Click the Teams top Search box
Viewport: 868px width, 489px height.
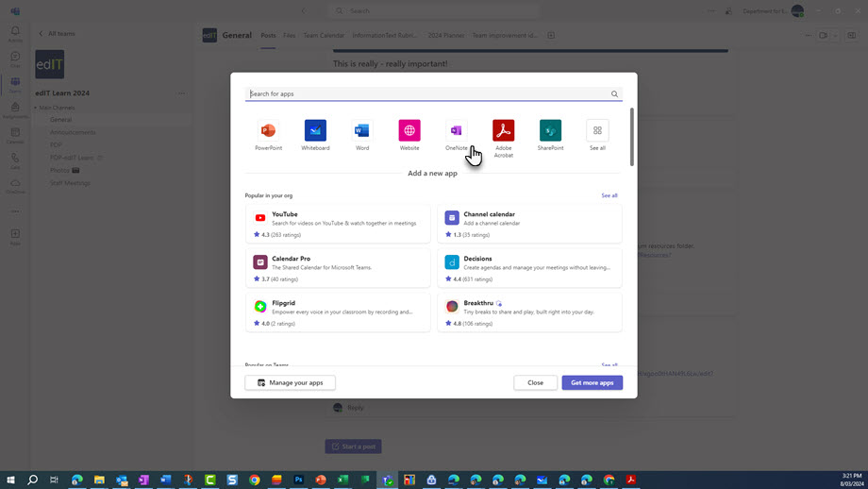tap(434, 11)
